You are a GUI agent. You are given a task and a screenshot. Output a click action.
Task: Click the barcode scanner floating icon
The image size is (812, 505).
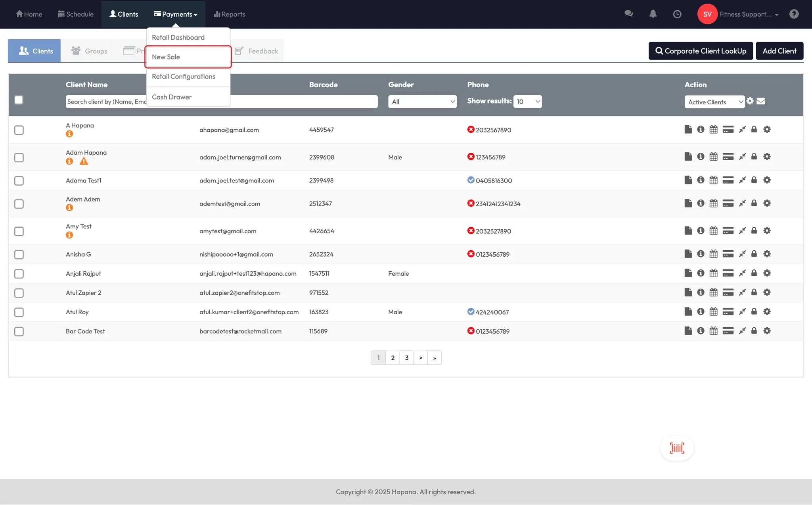pos(677,448)
